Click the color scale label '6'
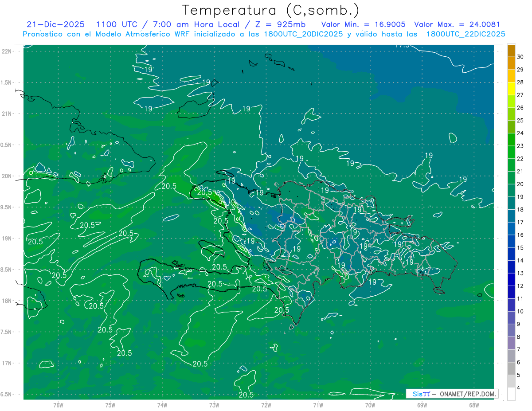The height and width of the screenshot is (411, 532). [519, 362]
